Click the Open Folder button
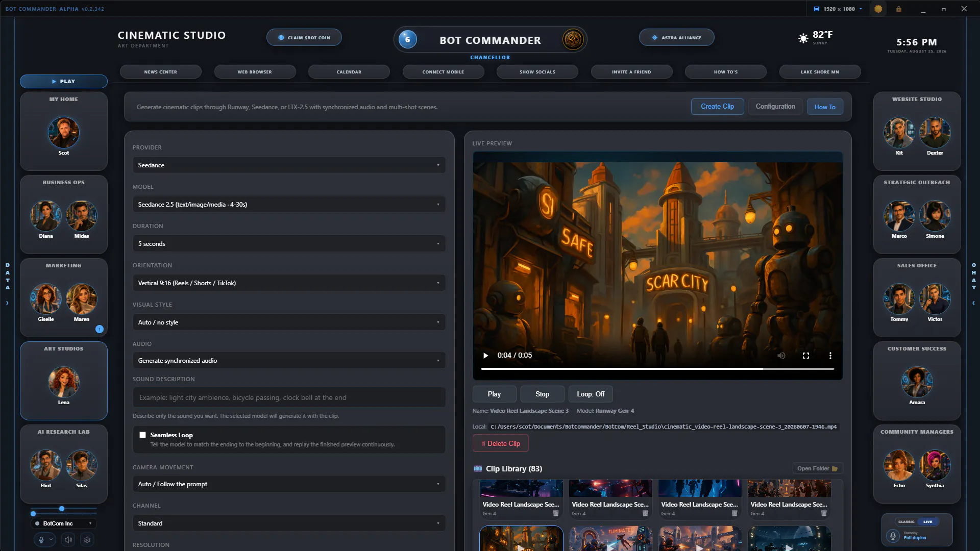This screenshot has width=980, height=551. (x=817, y=468)
